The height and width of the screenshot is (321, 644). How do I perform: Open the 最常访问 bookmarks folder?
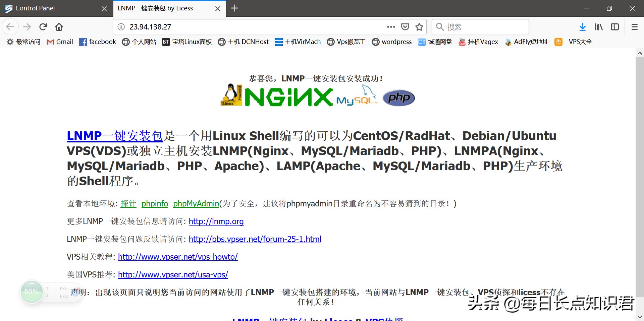click(23, 42)
